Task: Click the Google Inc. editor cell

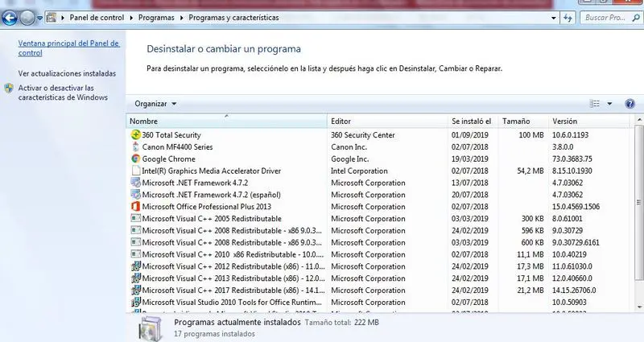Action: [349, 159]
